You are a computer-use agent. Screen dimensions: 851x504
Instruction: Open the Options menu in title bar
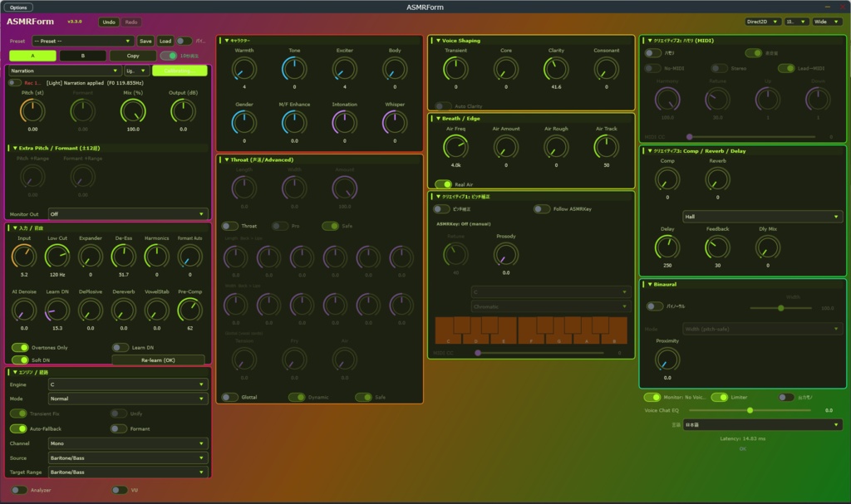tap(18, 7)
